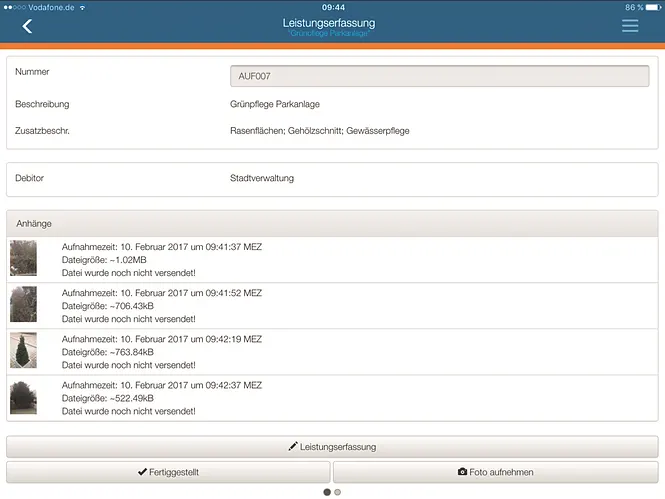Viewport: 665px width, 499px height.
Task: Select text 'Dateigröße: ~522.49kB'
Action: click(108, 399)
